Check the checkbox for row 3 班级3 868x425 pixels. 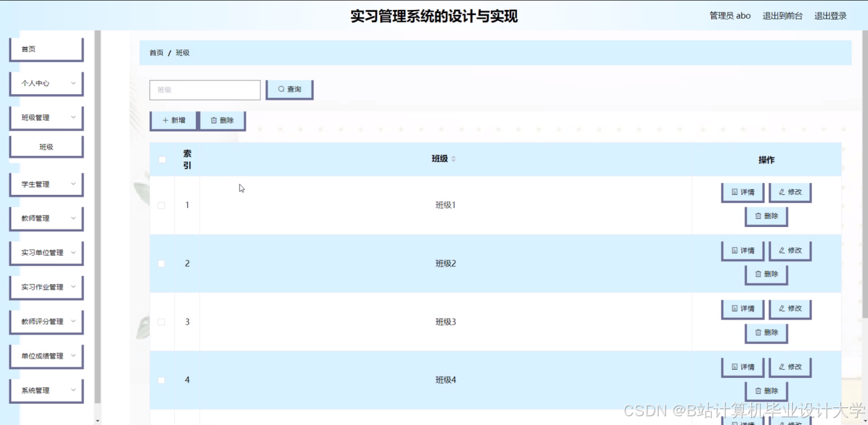[162, 322]
